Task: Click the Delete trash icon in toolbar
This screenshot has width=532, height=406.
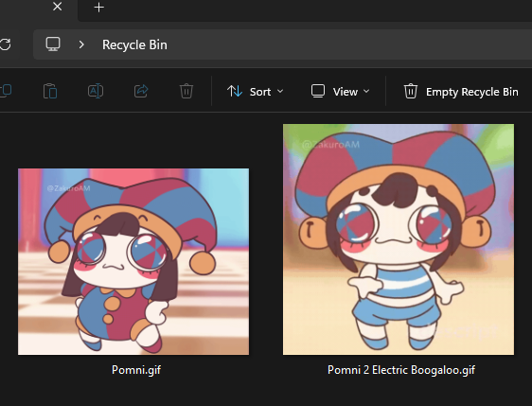Action: (186, 91)
